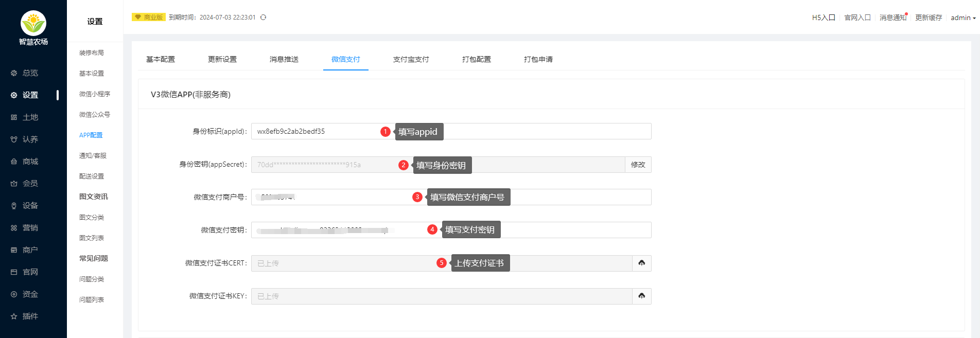Open 图文列表 in submenu

coord(92,238)
